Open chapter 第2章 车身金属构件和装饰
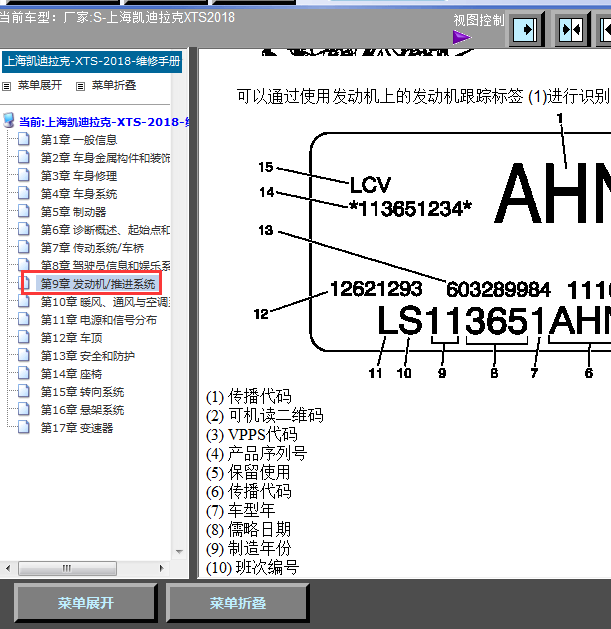Viewport: 611px width, 629px height. click(105, 158)
